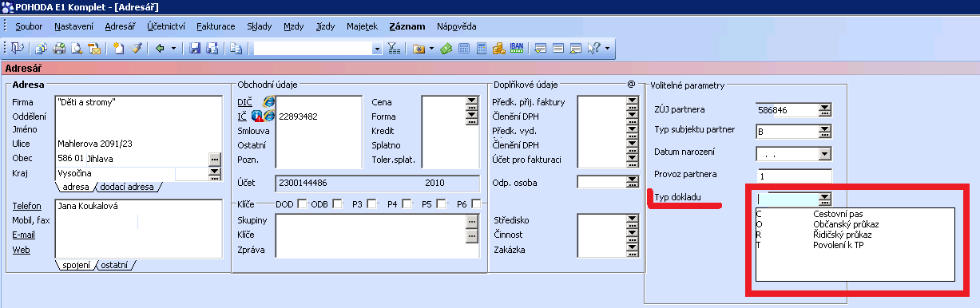Screen dimensions: 980x308
Task: Click the ellipsis button next to Obec
Action: click(214, 158)
